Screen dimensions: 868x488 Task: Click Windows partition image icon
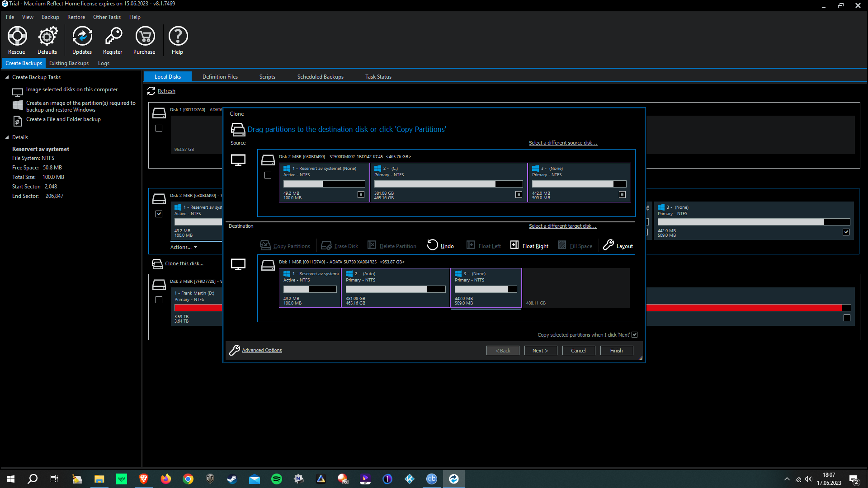click(18, 105)
